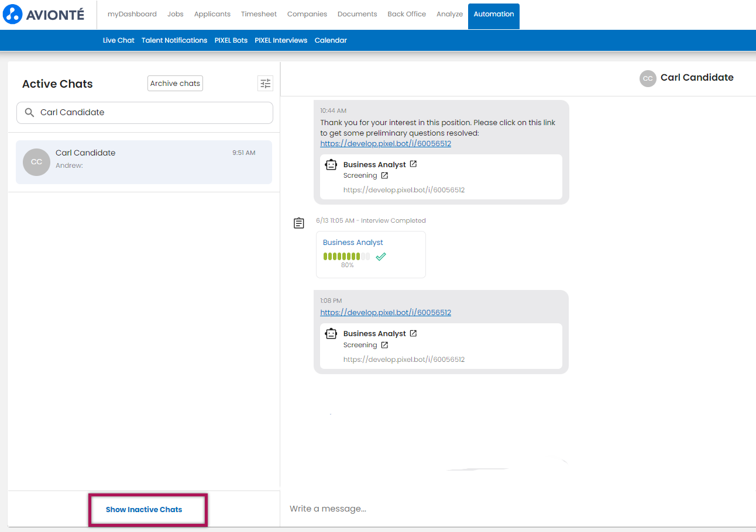The width and height of the screenshot is (756, 532).
Task: Open the Back Office menu
Action: click(406, 14)
